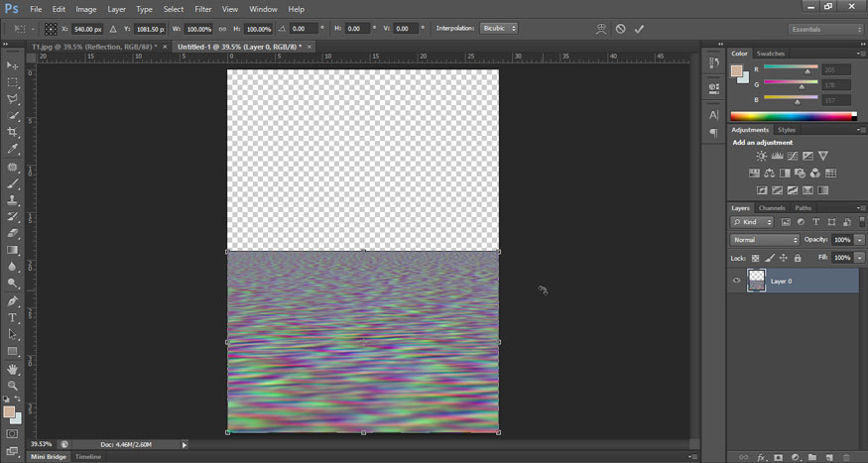868x463 pixels.
Task: Select the Move tool
Action: (x=13, y=65)
